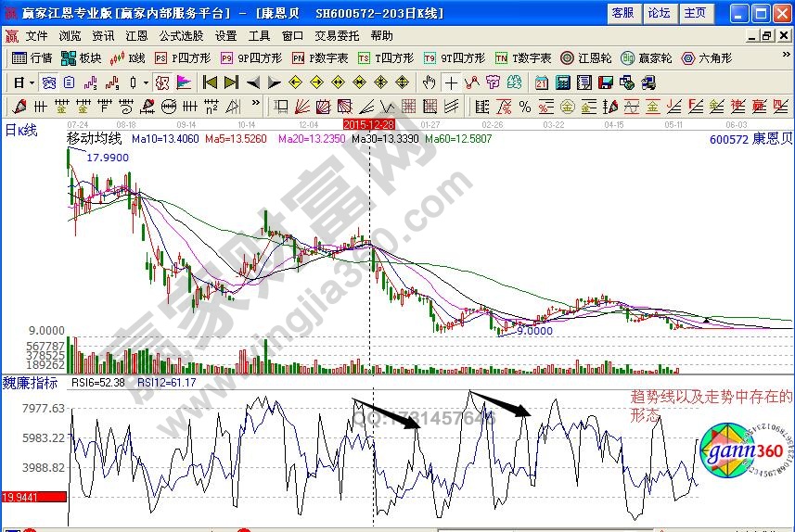The width and height of the screenshot is (795, 532).
Task: Expand the 日 period dropdown arrow
Action: coord(31,82)
